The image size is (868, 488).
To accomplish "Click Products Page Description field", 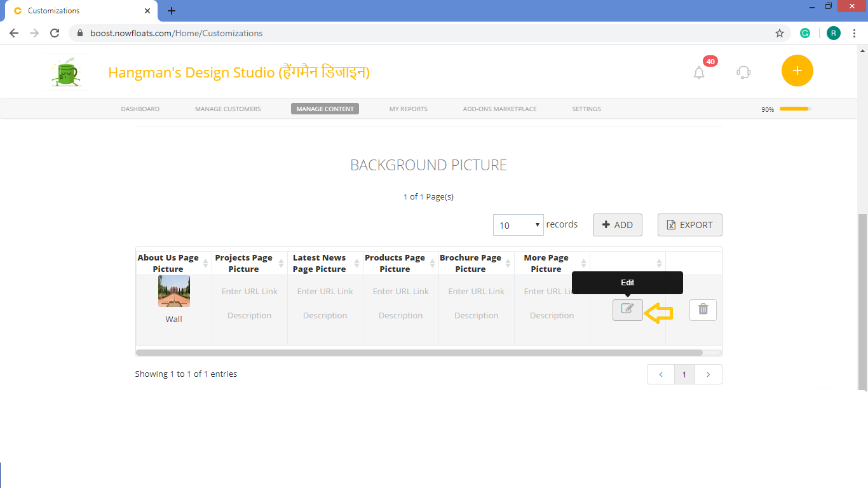I will tap(400, 315).
